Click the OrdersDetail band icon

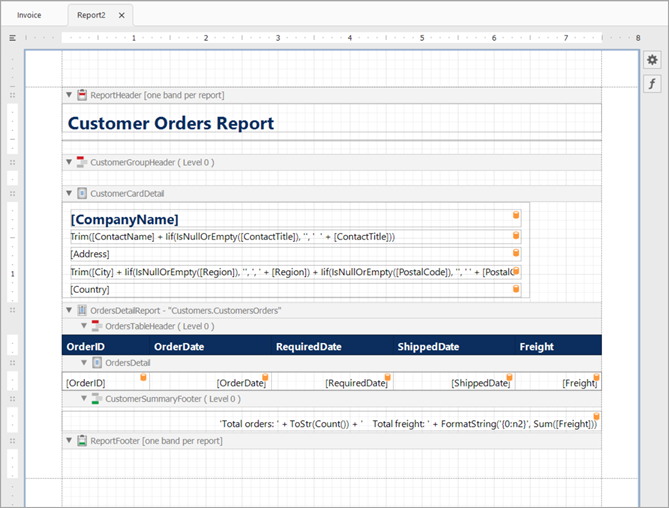coord(97,363)
